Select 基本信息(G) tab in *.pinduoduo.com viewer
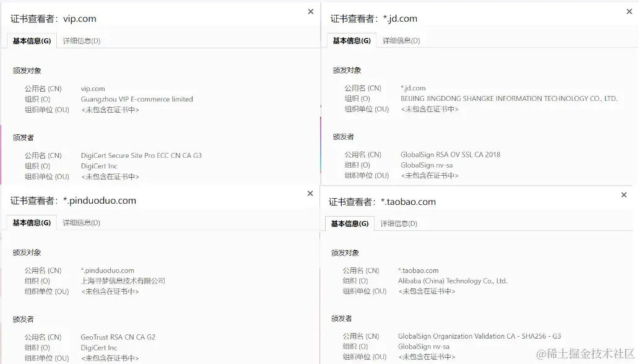Screen dimensions: 639x364 coord(32,223)
